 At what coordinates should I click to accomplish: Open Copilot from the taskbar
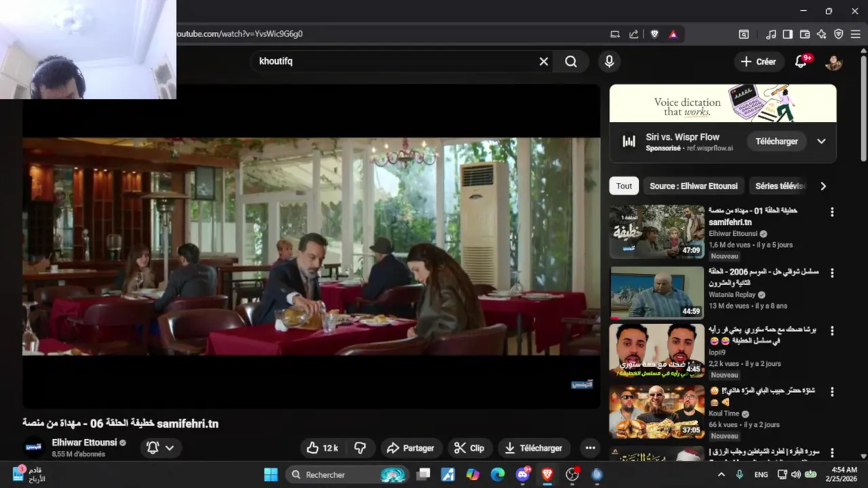(x=473, y=474)
